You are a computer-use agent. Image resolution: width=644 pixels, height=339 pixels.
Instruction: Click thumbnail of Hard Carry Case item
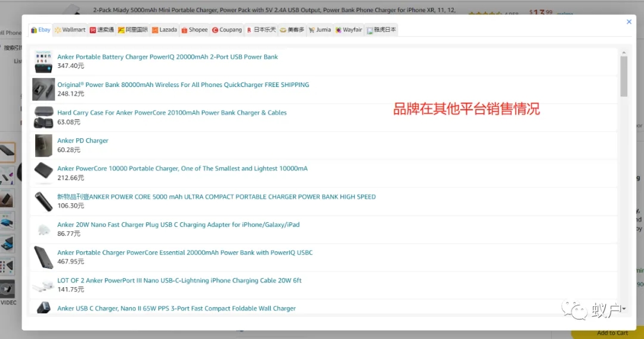[44, 117]
